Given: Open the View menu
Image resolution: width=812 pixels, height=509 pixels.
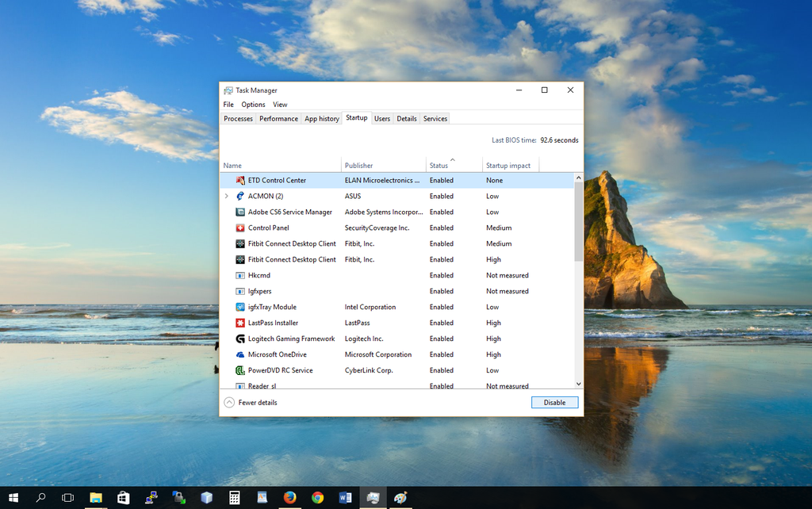Looking at the screenshot, I should pos(280,105).
